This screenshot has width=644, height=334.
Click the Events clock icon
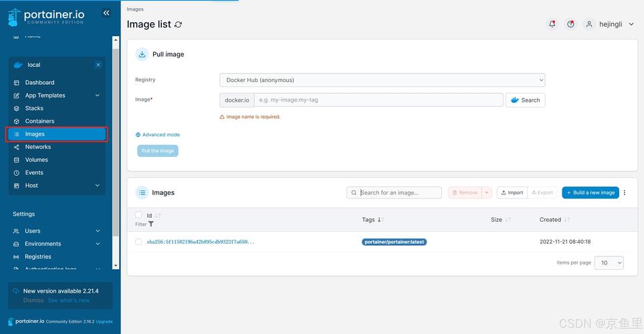click(x=17, y=173)
